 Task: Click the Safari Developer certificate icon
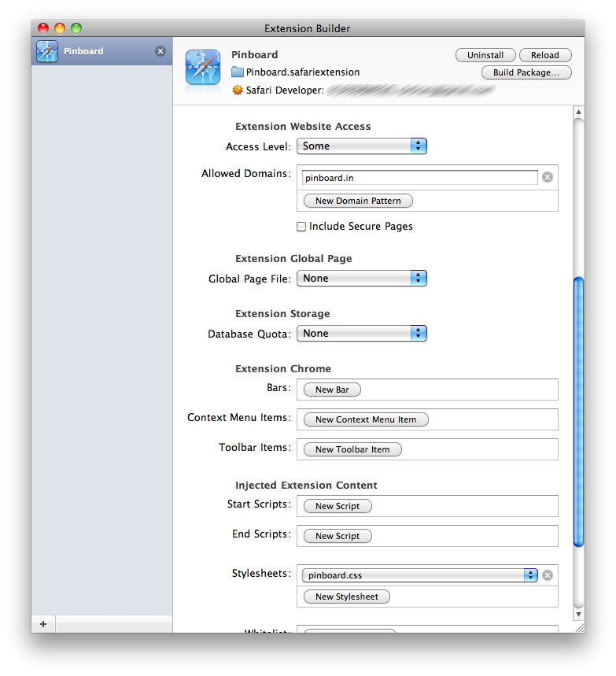click(238, 91)
